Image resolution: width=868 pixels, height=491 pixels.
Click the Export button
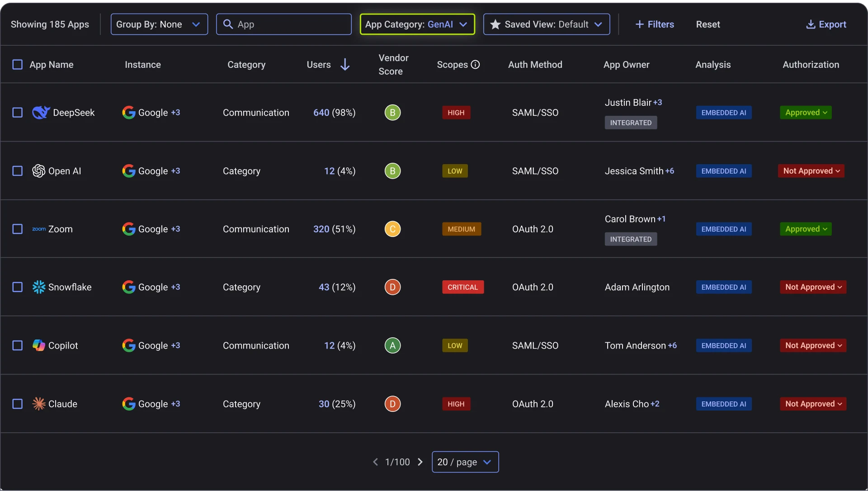coord(826,24)
